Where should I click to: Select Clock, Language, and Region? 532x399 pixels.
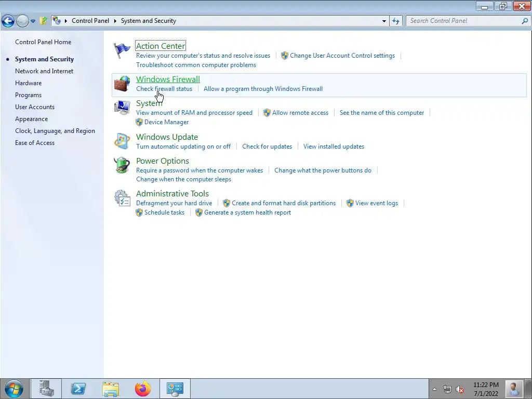[x=55, y=131]
